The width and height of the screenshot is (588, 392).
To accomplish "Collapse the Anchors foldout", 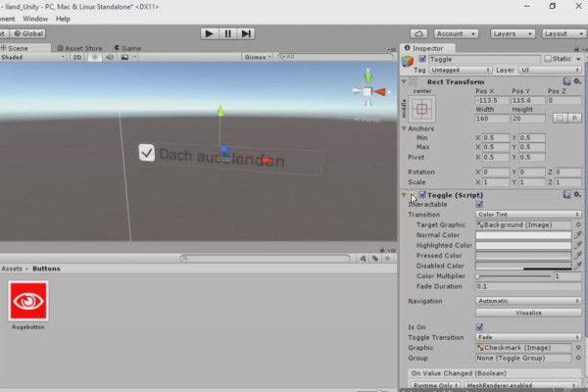I will 404,128.
